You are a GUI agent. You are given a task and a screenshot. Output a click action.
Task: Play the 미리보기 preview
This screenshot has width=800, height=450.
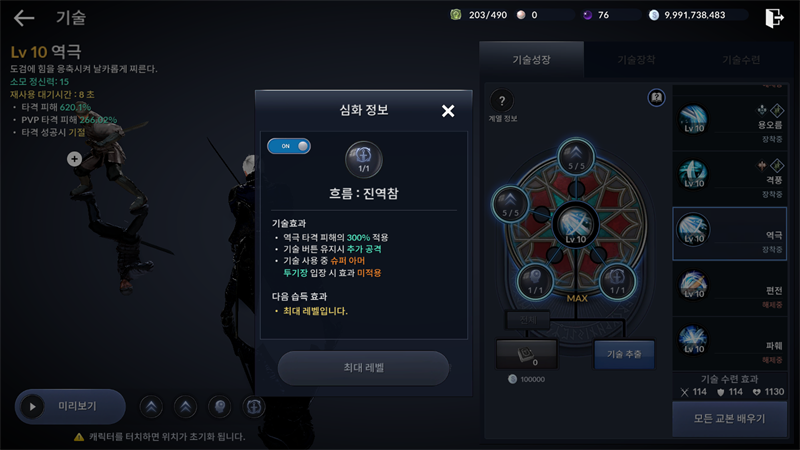click(70, 407)
